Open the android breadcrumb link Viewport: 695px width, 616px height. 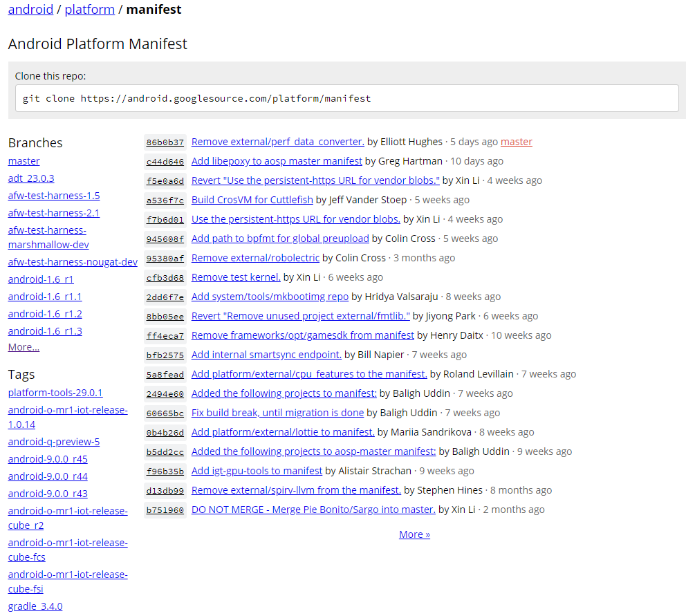tap(30, 9)
